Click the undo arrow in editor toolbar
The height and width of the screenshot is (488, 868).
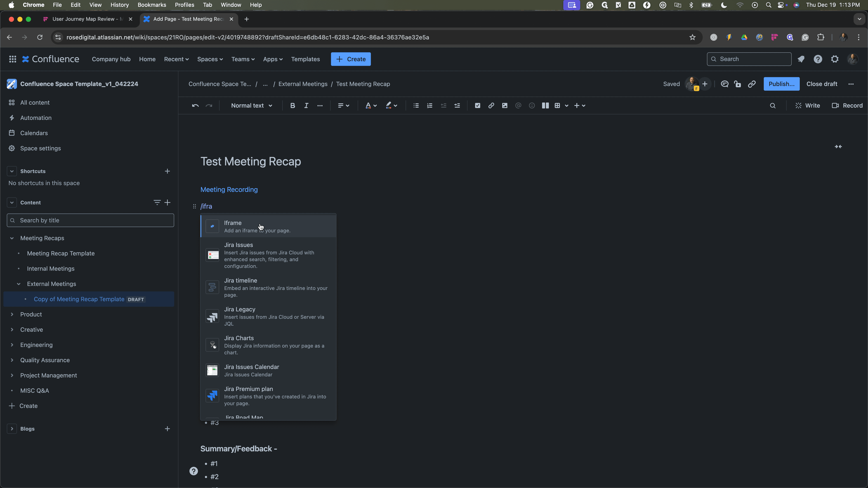click(x=195, y=106)
